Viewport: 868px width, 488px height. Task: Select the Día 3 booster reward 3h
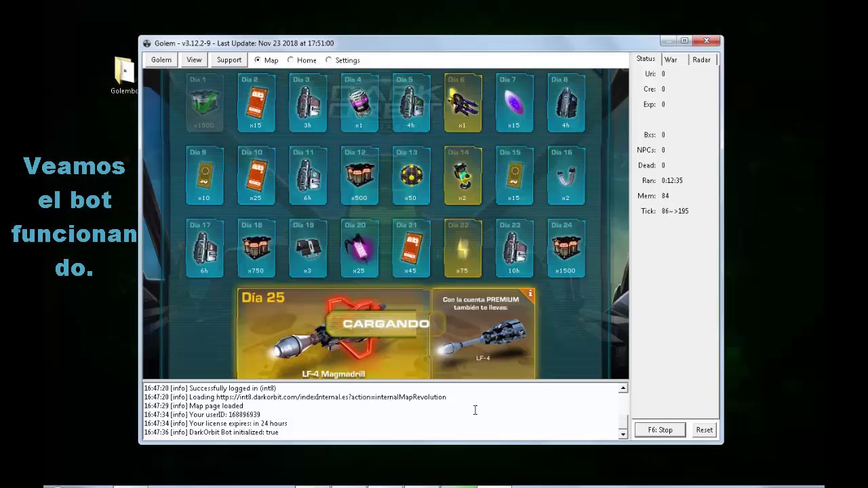[307, 103]
